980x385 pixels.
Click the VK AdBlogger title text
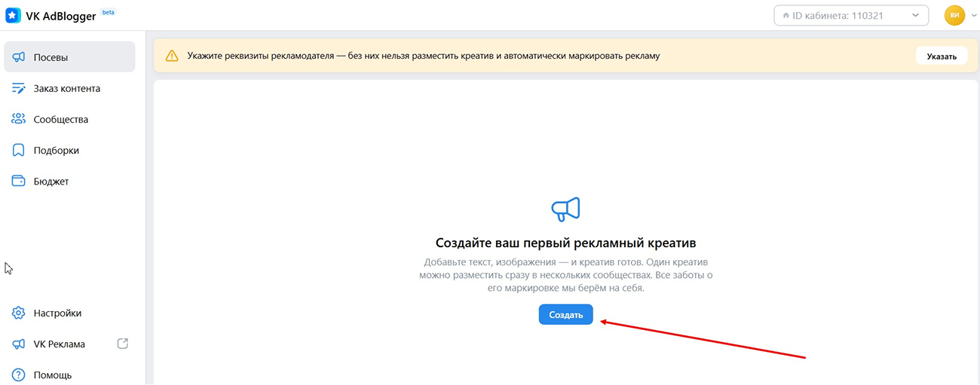point(61,15)
